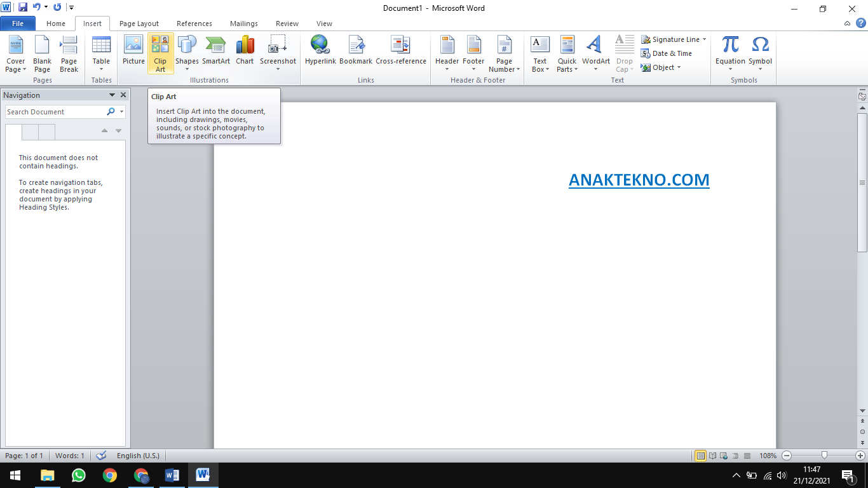Switch to Draft view
This screenshot has width=868, height=488.
pyautogui.click(x=747, y=456)
